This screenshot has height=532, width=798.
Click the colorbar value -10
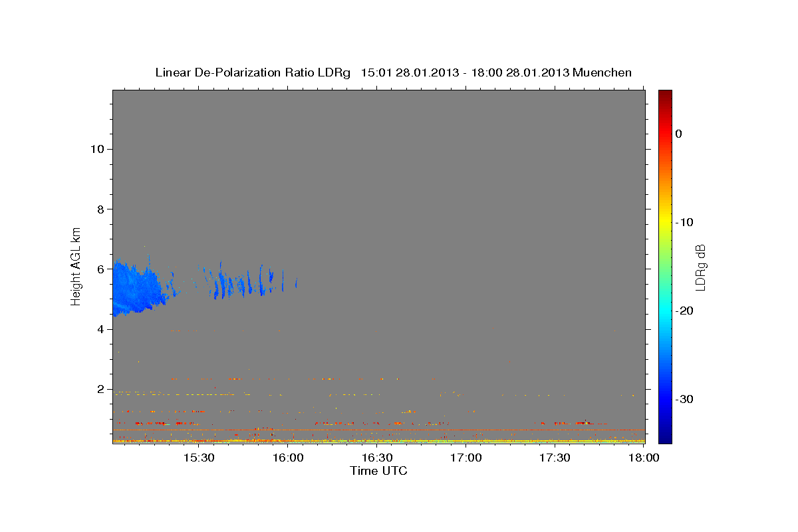click(x=684, y=222)
